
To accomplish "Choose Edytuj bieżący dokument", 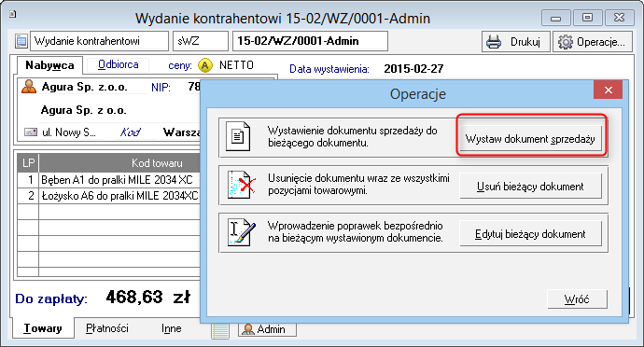I will tap(530, 234).
